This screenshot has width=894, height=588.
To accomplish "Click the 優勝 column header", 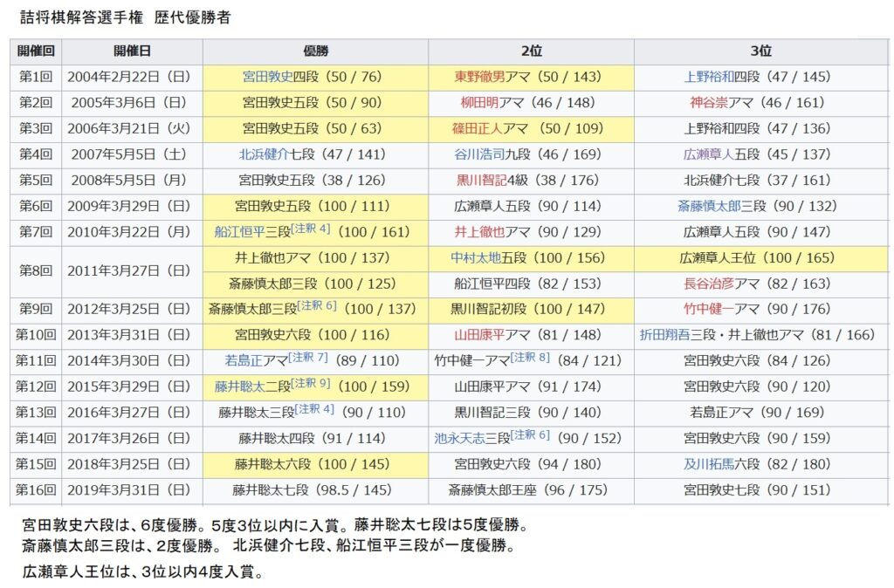I will (315, 51).
